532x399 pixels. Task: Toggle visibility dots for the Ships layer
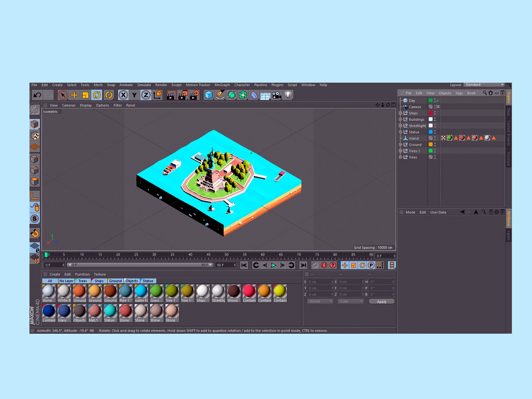point(435,113)
